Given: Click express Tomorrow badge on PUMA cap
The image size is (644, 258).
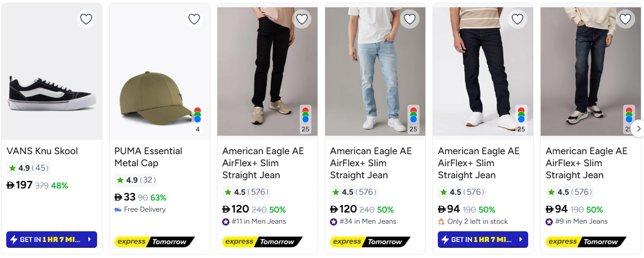Looking at the screenshot, I should (x=155, y=242).
